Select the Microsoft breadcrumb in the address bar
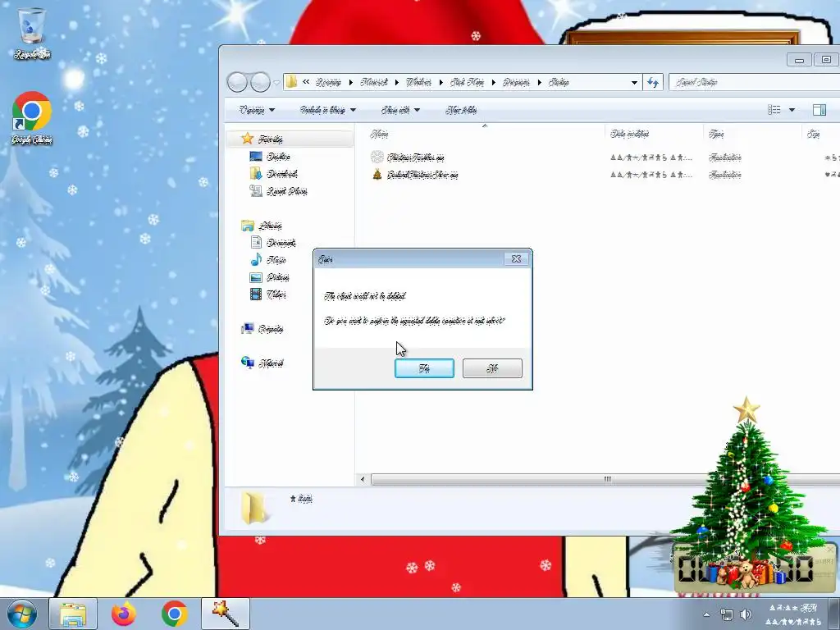 point(374,82)
